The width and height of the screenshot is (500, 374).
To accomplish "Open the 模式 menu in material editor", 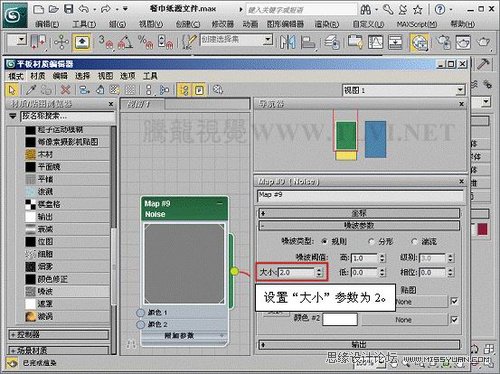I will click(16, 76).
